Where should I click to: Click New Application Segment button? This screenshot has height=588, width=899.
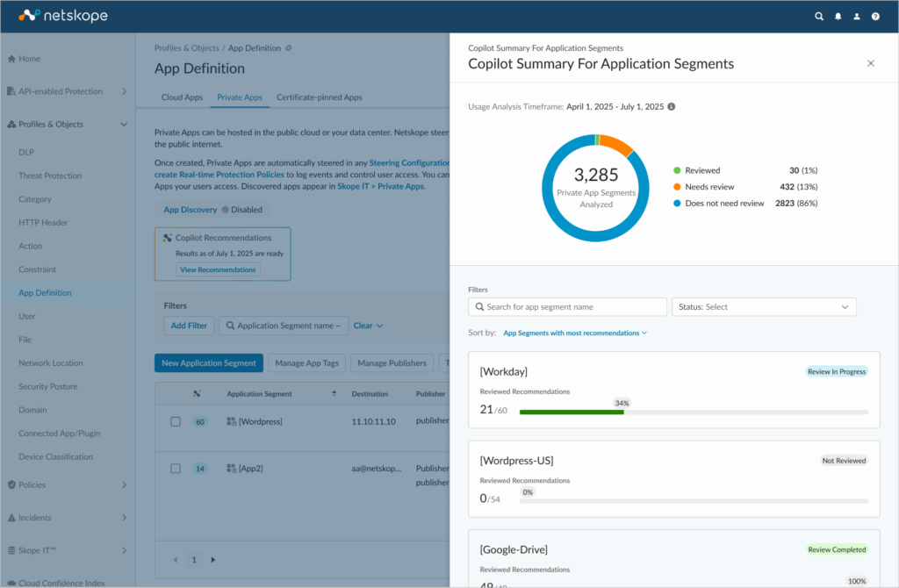point(209,363)
